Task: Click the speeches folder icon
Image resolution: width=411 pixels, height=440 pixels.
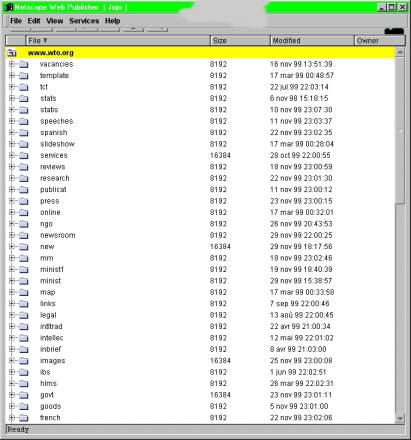Action: click(x=24, y=121)
